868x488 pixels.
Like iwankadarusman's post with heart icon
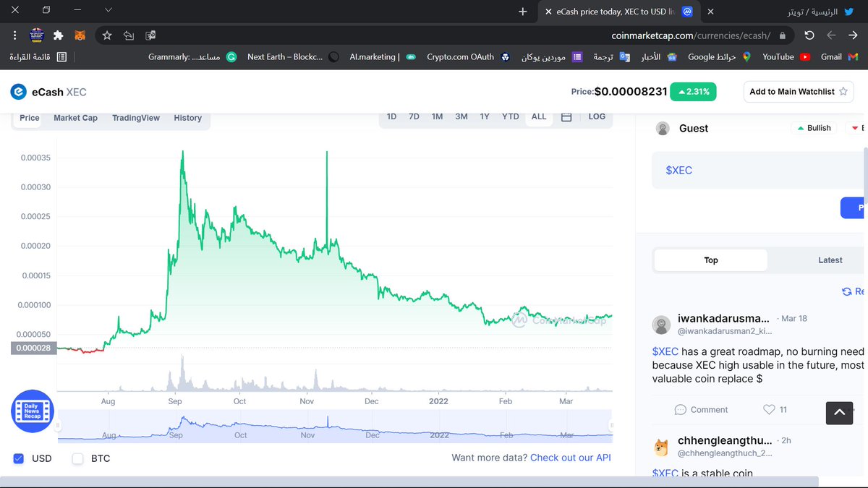coord(769,410)
